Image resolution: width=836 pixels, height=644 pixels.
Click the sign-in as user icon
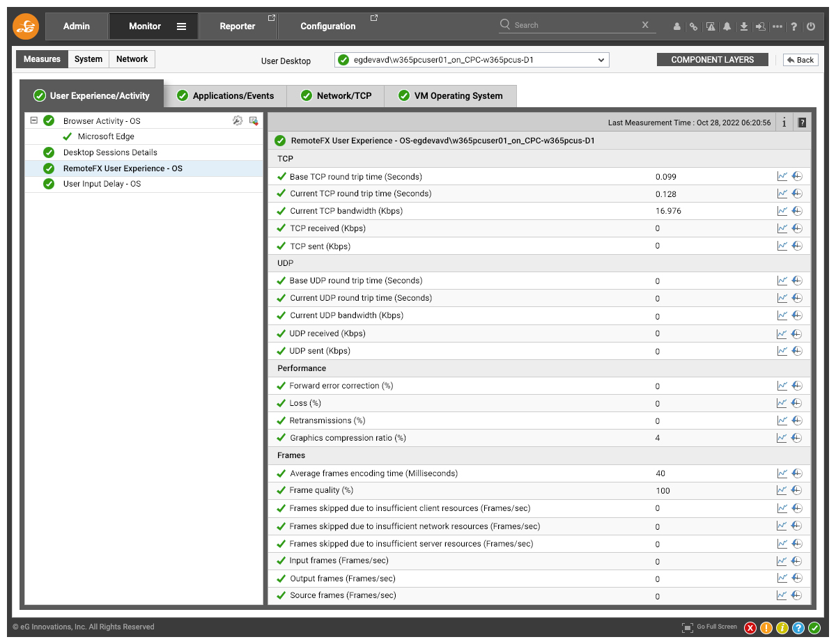click(761, 26)
